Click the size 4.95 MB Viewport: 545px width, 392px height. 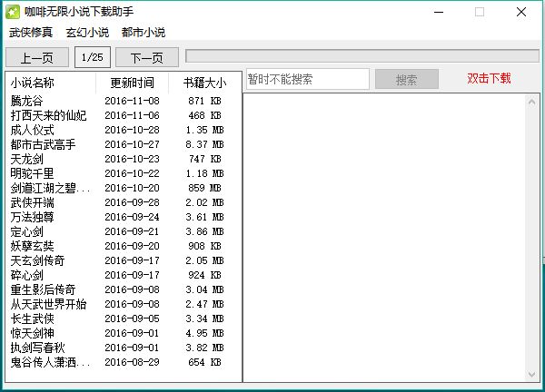click(204, 333)
